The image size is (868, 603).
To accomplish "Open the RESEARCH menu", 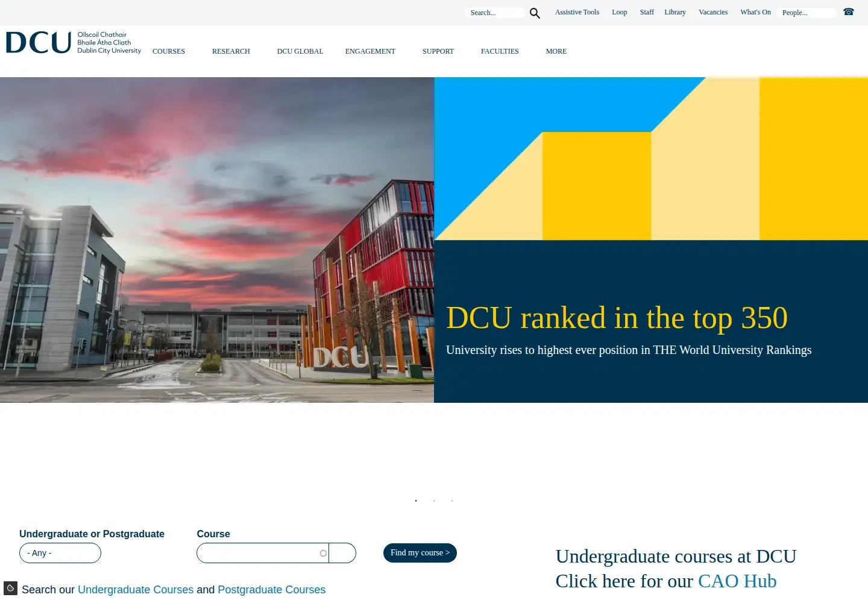I will [231, 51].
